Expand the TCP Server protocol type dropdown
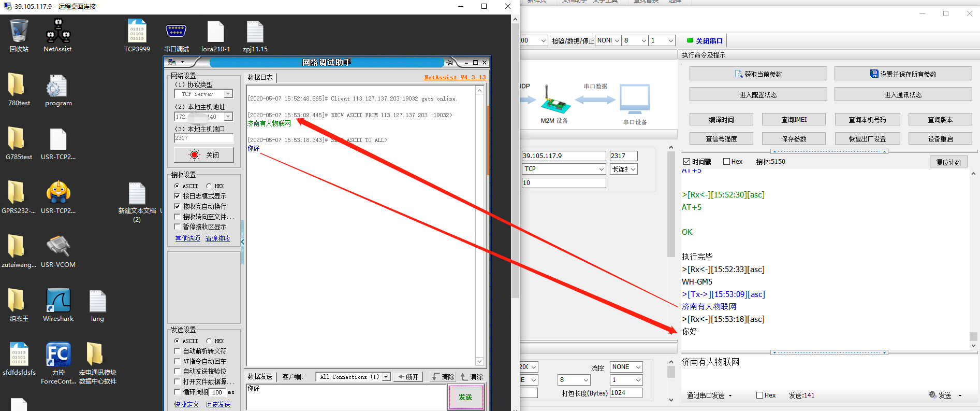 [x=228, y=94]
